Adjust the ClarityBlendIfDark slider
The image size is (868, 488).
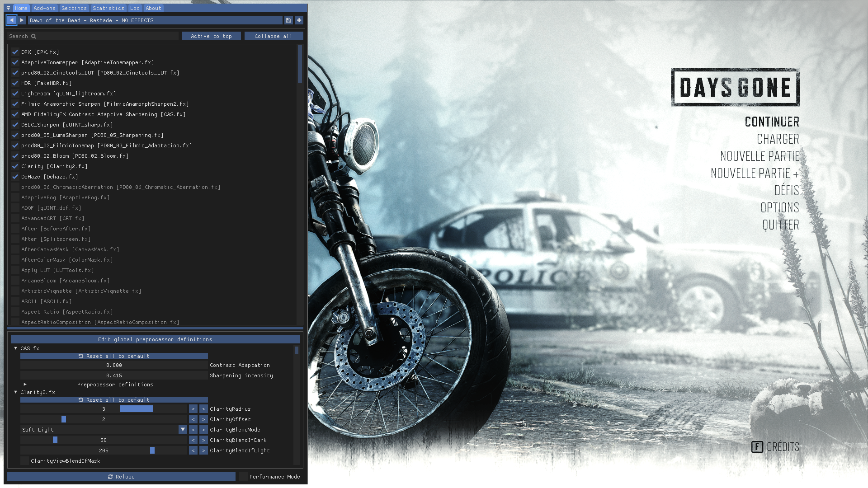pyautogui.click(x=104, y=440)
